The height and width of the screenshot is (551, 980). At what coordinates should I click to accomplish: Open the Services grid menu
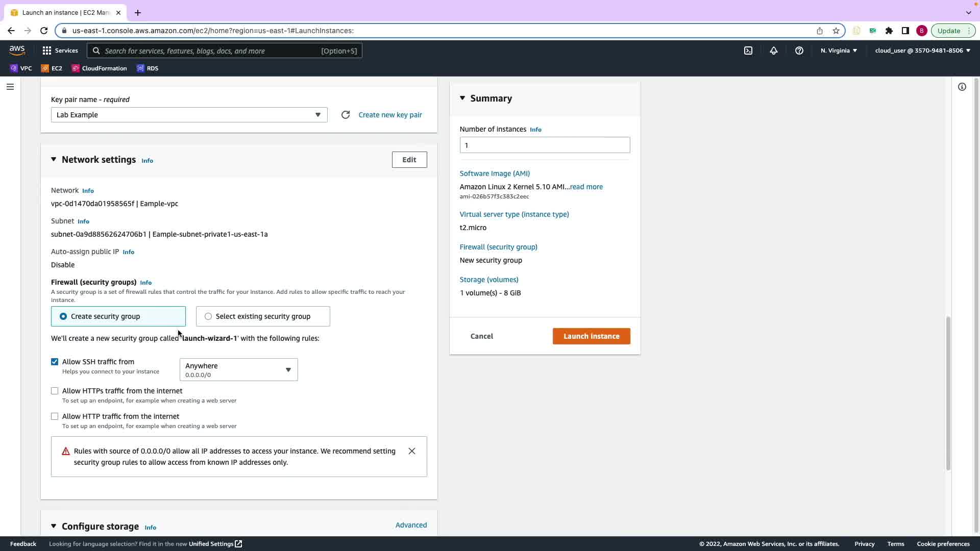click(x=60, y=51)
